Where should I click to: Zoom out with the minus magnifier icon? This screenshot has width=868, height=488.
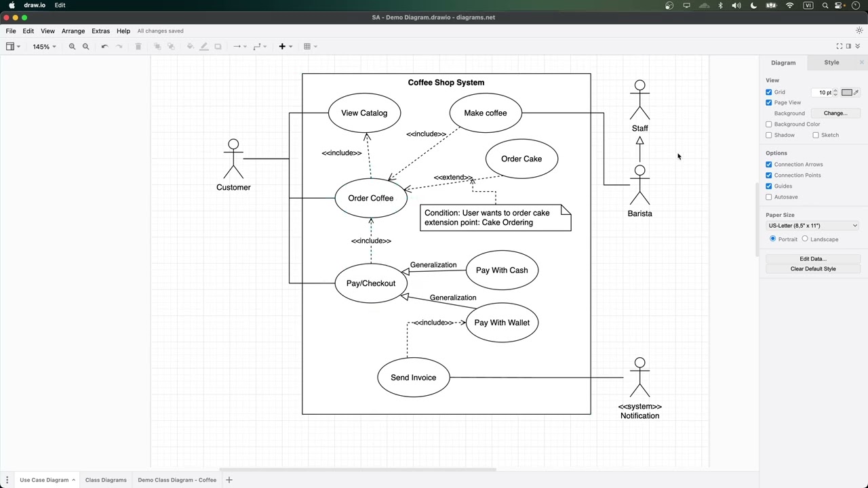click(x=85, y=47)
